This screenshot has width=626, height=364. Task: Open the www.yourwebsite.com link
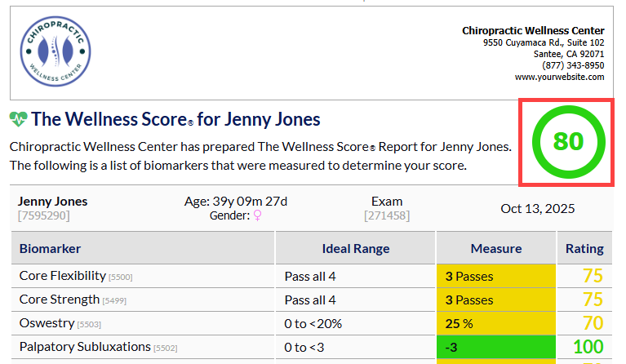tap(559, 77)
